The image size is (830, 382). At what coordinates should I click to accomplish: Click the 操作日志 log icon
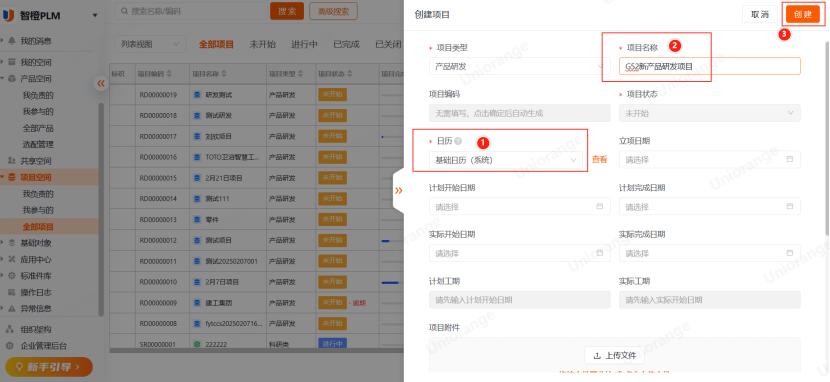click(x=12, y=292)
